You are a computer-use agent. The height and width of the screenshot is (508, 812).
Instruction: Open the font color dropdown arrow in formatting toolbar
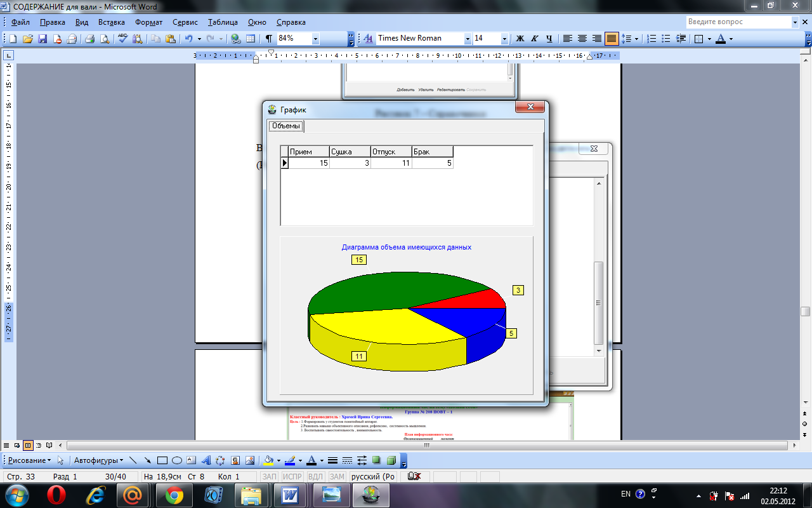pos(731,39)
